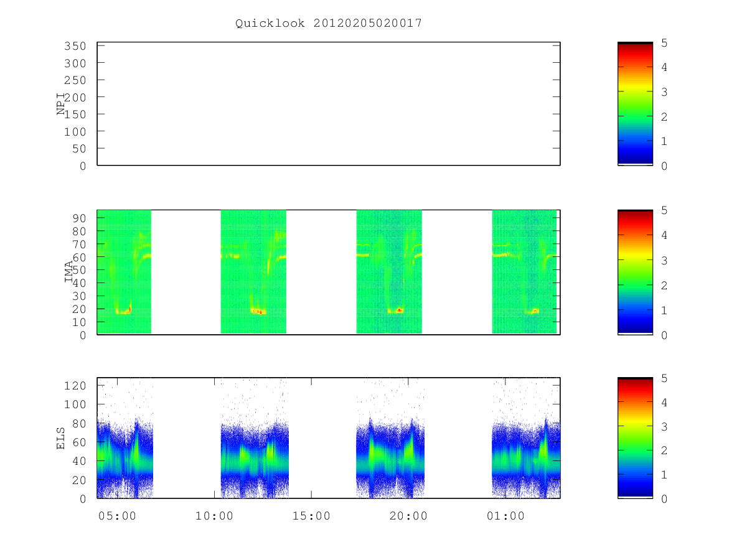Click the "100" tick on the ELS axis

(75, 404)
